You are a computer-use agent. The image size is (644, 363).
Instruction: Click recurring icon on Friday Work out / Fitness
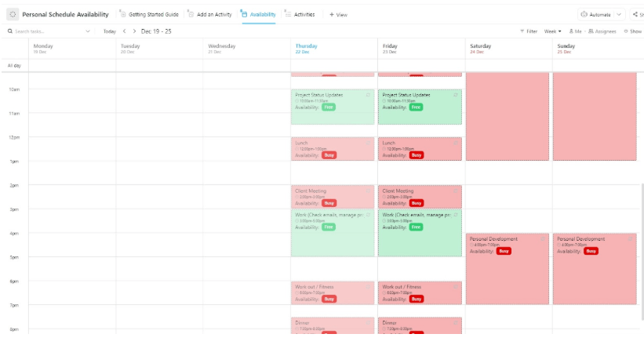pyautogui.click(x=456, y=287)
